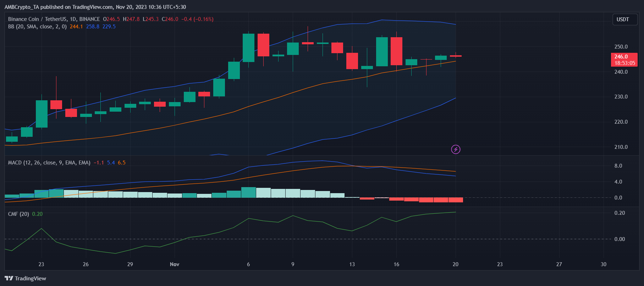Click the MACD histogram value -1.1
The height and width of the screenshot is (286, 644).
(x=99, y=163)
